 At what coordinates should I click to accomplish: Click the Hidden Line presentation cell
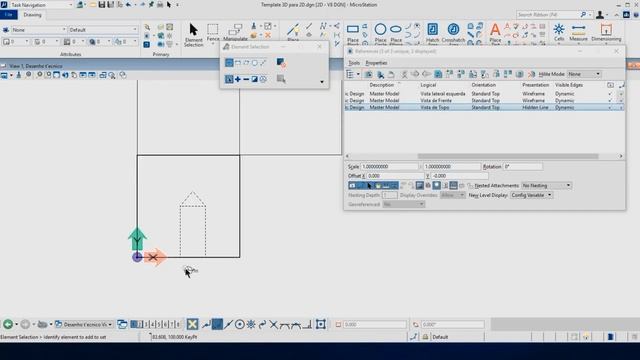535,107
